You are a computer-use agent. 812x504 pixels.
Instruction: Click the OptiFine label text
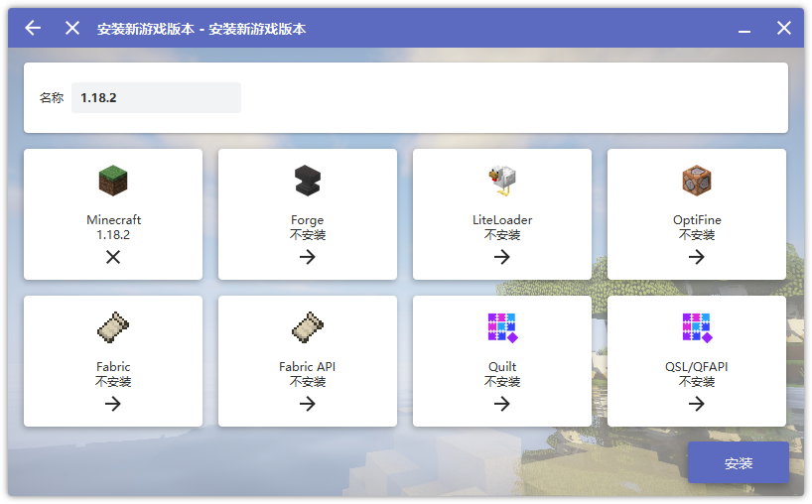tap(697, 220)
